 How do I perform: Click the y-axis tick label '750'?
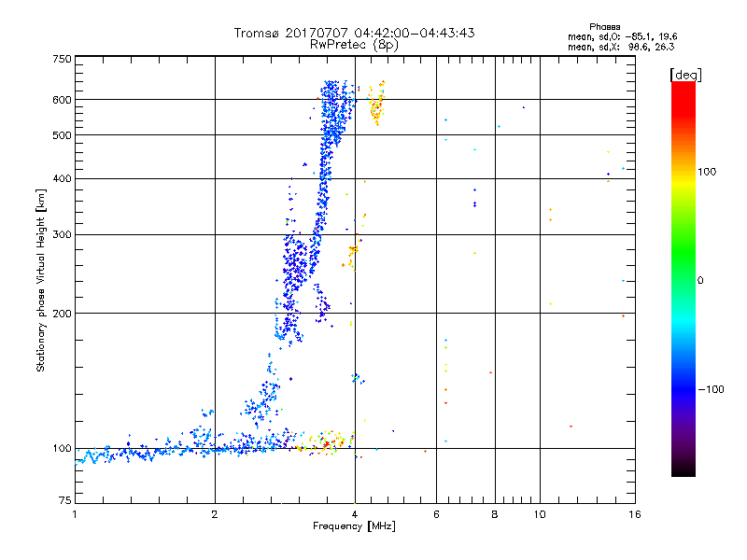click(62, 59)
